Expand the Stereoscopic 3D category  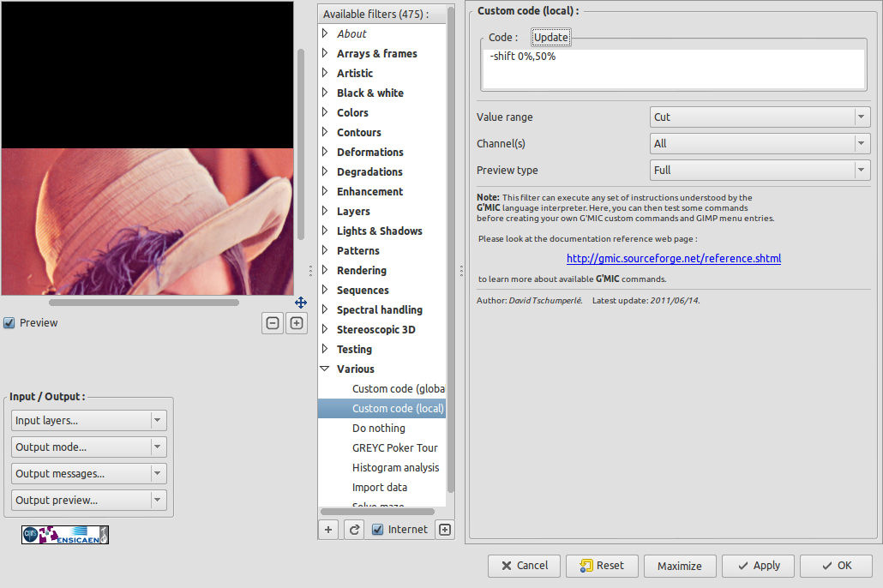tap(325, 329)
